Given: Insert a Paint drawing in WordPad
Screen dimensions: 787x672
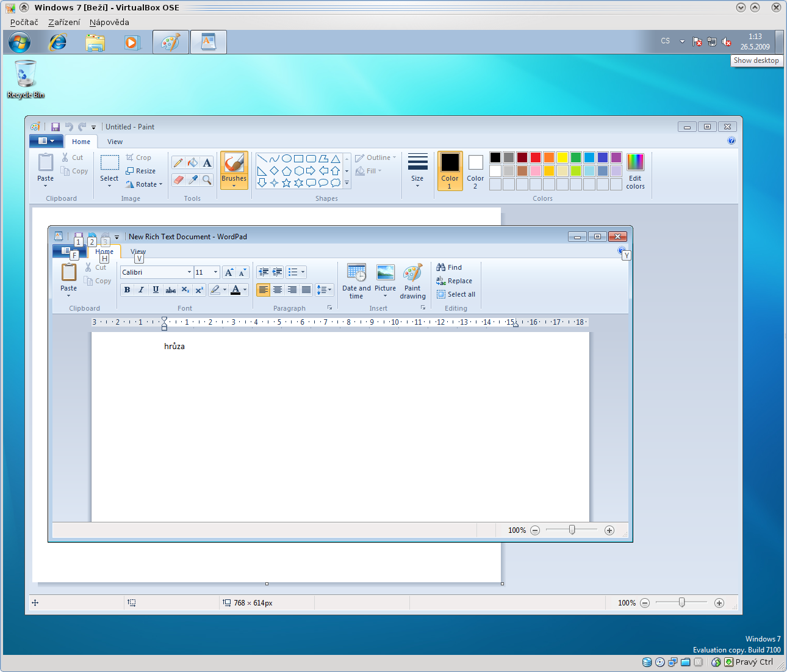Looking at the screenshot, I should pos(413,281).
